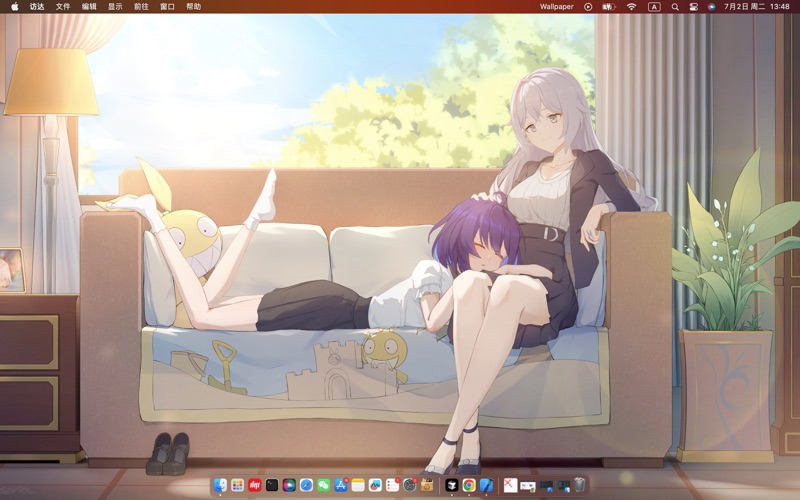The width and height of the screenshot is (800, 500).
Task: Open the red Alipay-style app in Dock
Action: 255,484
